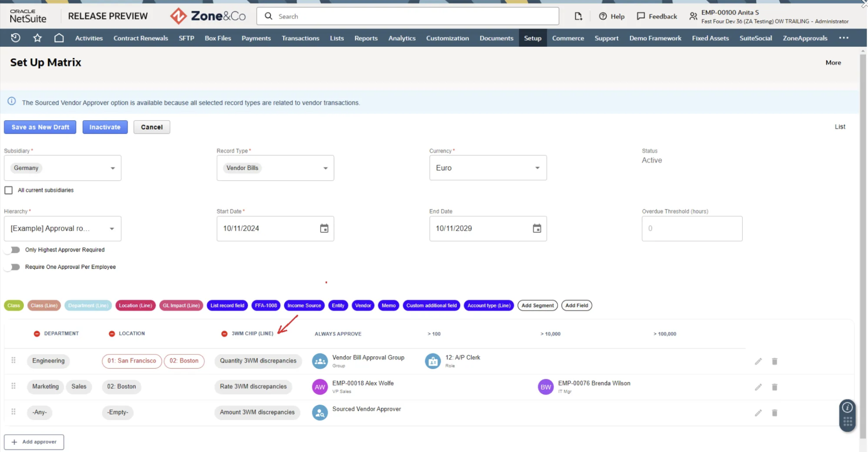Click the Create New document icon
Image resolution: width=868 pixels, height=452 pixels.
pos(578,16)
